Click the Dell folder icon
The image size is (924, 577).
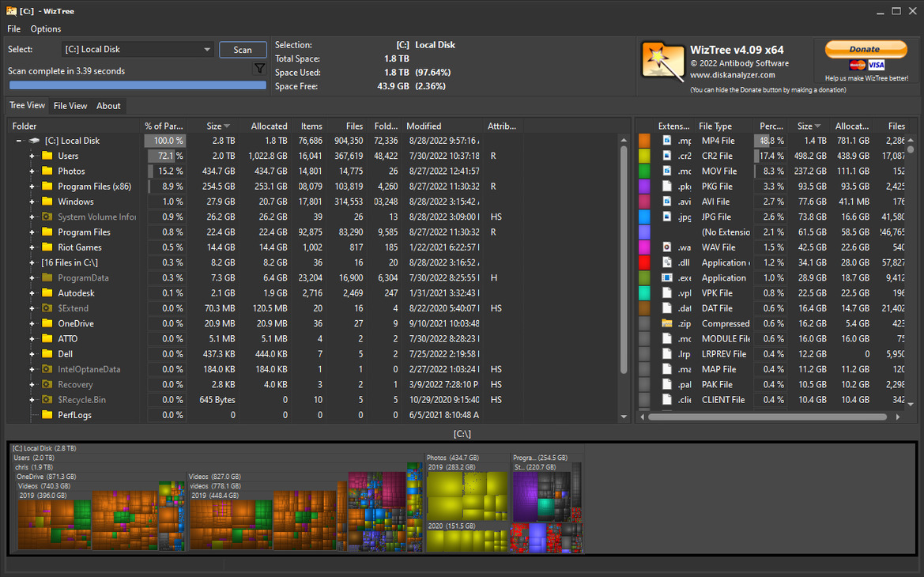pos(47,354)
